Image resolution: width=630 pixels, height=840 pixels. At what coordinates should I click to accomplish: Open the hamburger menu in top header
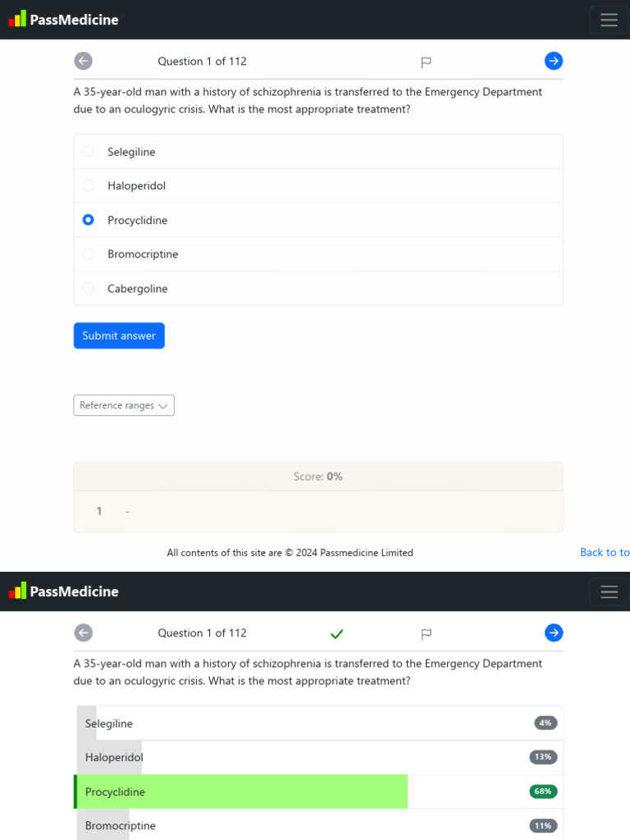point(609,20)
